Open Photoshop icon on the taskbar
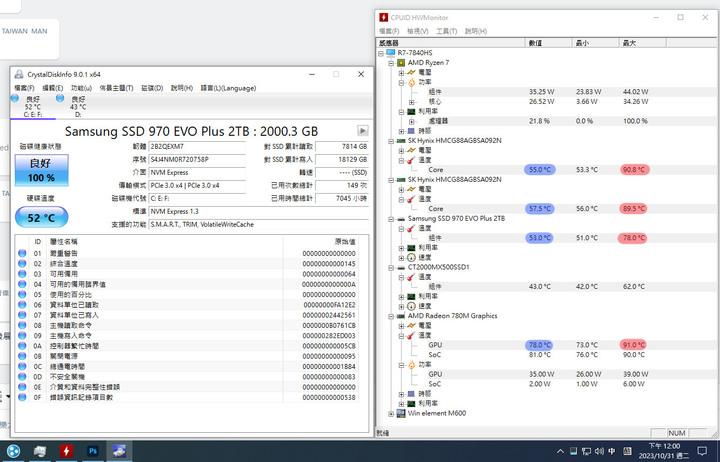720x462 pixels. pyautogui.click(x=93, y=451)
